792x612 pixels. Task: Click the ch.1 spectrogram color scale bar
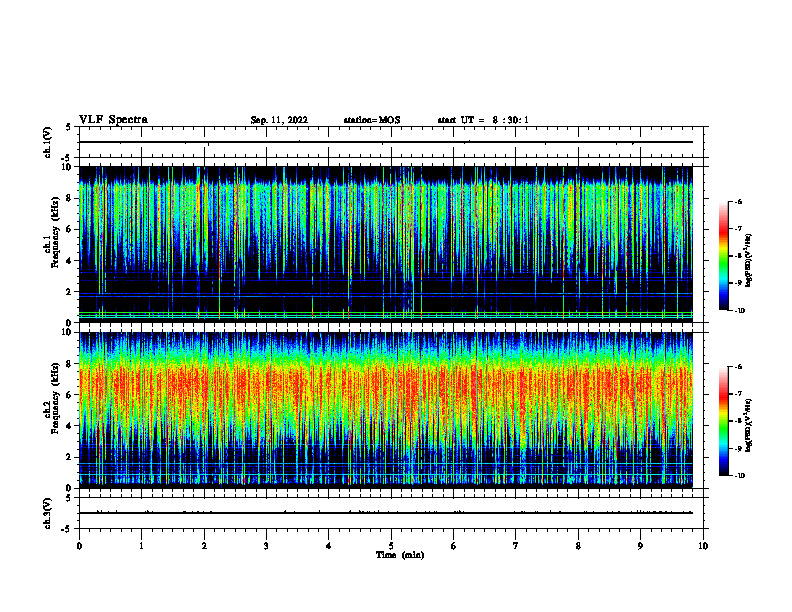(723, 256)
